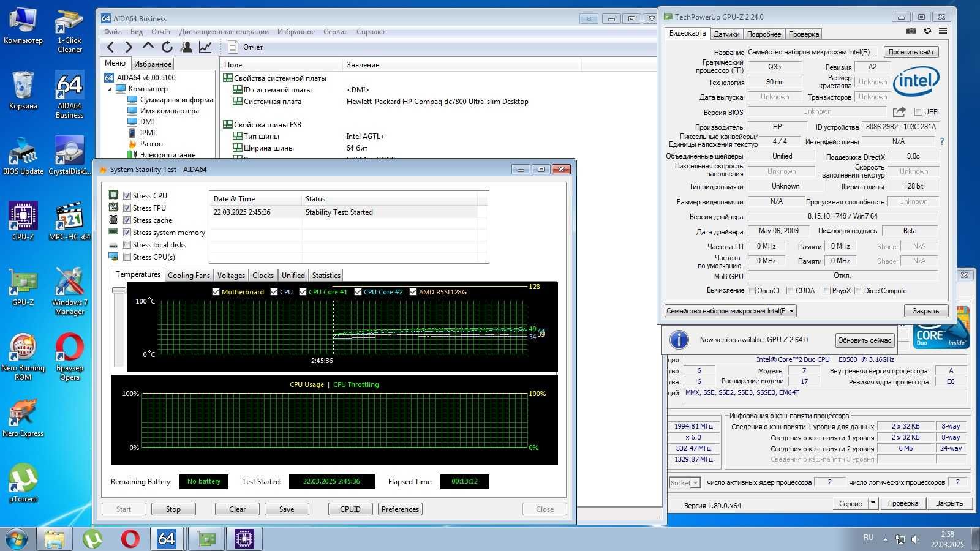The width and height of the screenshot is (980, 551).
Task: Click the Opera icon in taskbar
Action: (x=130, y=539)
